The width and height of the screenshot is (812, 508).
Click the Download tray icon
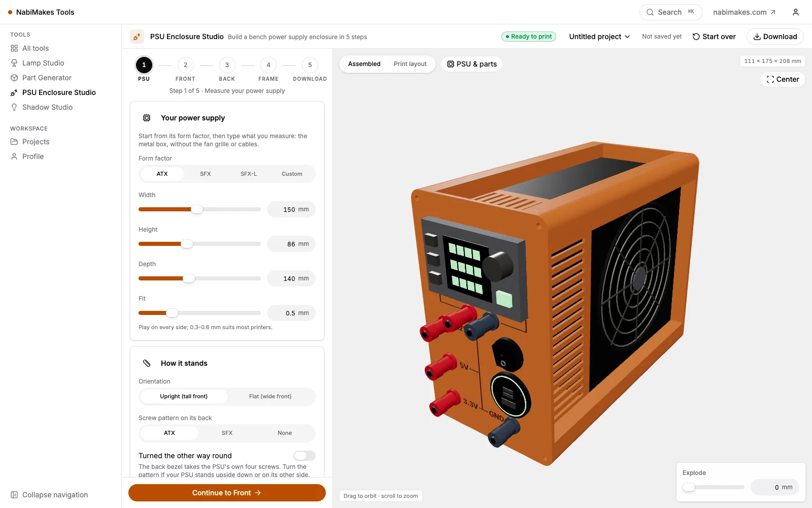(x=757, y=37)
